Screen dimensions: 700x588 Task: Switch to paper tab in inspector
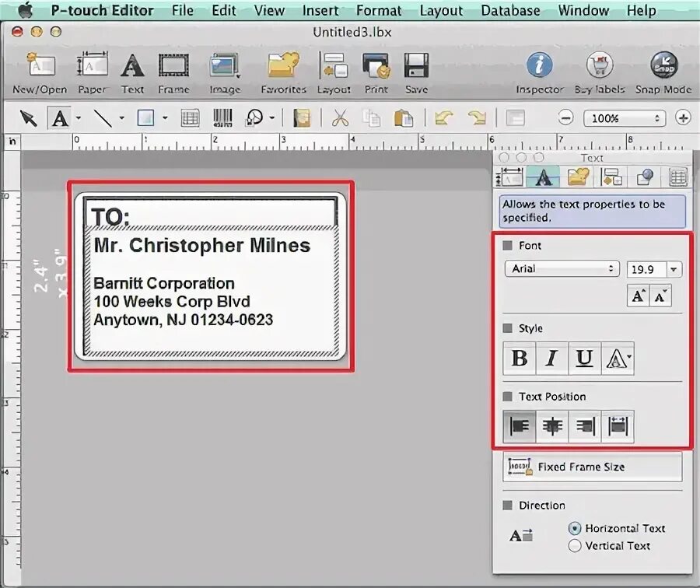509,177
